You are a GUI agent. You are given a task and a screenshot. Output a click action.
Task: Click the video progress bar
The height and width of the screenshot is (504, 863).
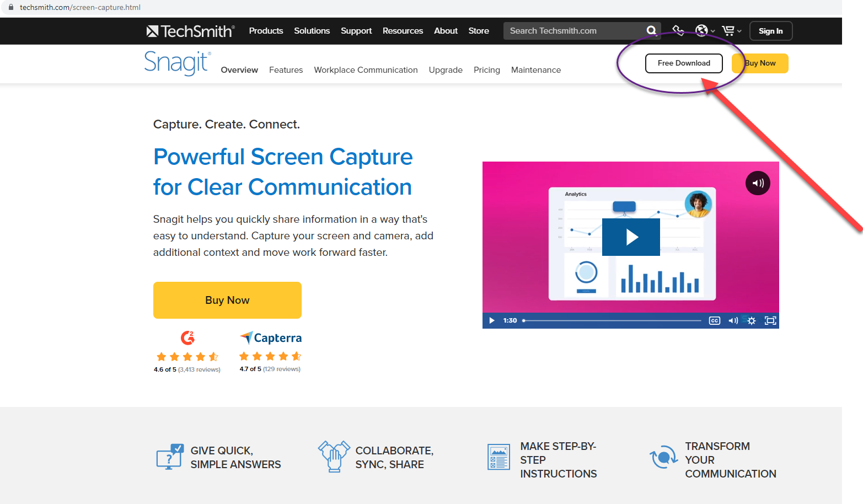click(612, 320)
